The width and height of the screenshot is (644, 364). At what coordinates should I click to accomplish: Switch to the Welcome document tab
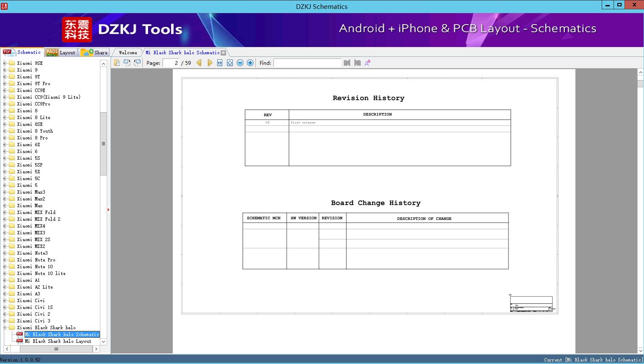(x=128, y=53)
